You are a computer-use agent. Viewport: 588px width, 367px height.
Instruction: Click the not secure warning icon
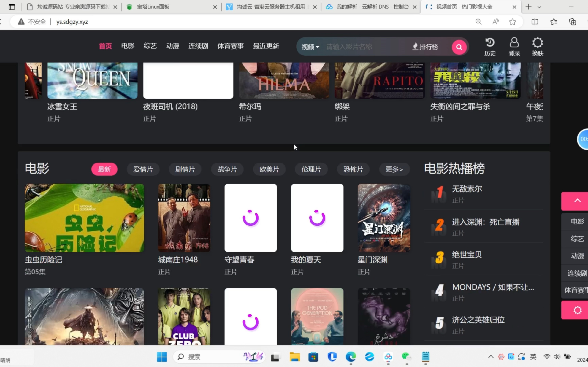pyautogui.click(x=21, y=22)
